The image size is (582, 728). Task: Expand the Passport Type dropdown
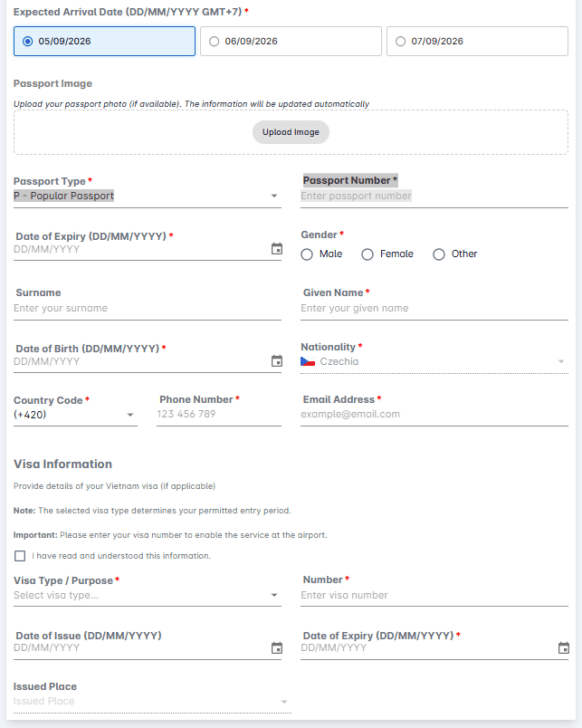(147, 196)
